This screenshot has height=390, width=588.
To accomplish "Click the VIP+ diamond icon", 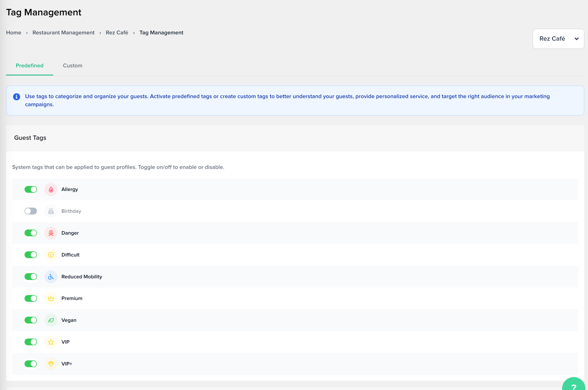I will point(51,364).
